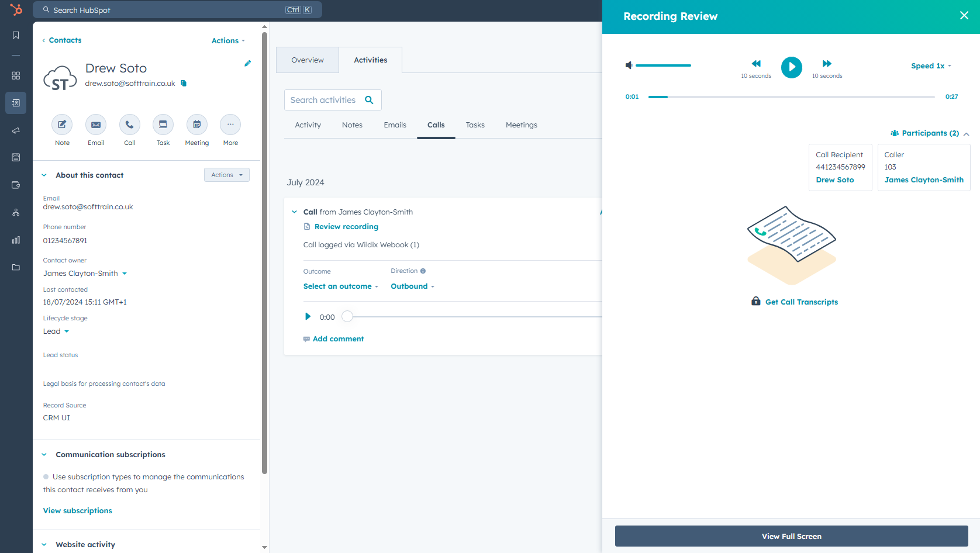Image resolution: width=980 pixels, height=553 pixels.
Task: Collapse the Communication subscriptions section
Action: [x=44, y=454]
